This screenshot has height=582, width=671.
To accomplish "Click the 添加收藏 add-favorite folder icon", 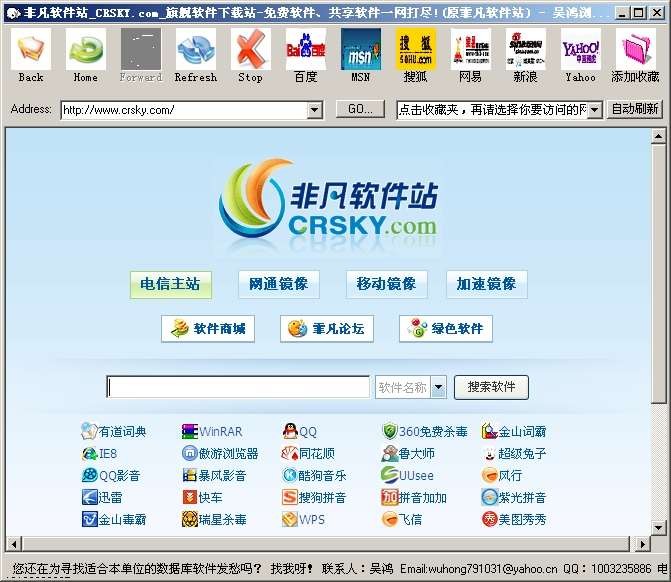I will pyautogui.click(x=635, y=49).
